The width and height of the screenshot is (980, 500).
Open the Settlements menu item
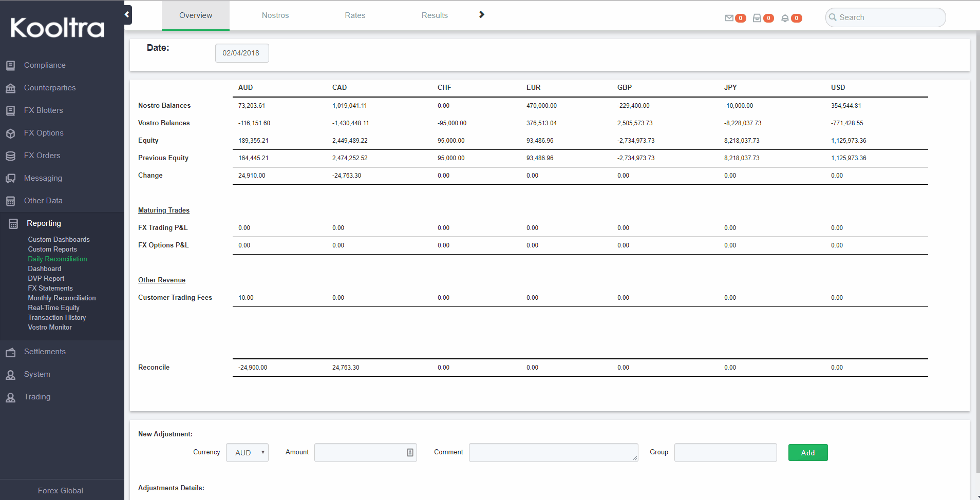click(45, 352)
